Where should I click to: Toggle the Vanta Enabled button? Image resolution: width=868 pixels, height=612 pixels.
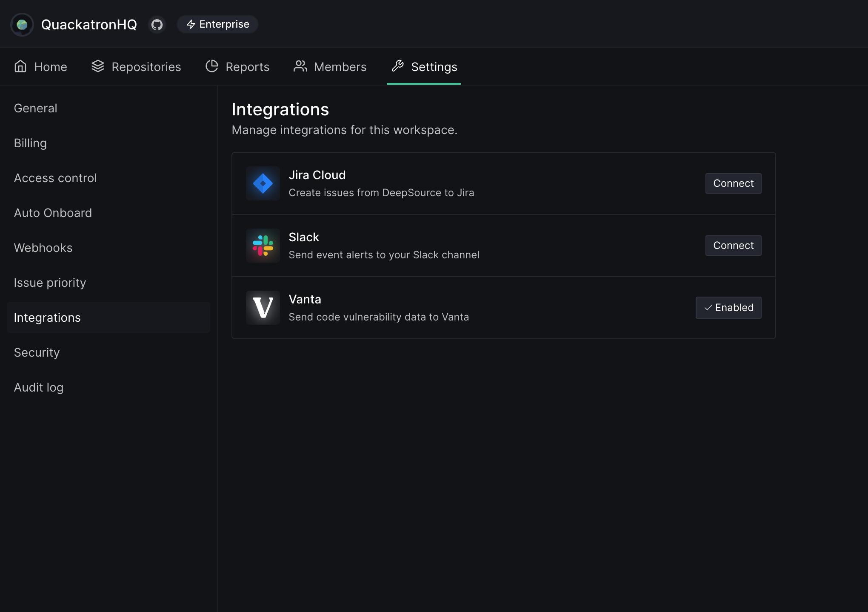[728, 308]
